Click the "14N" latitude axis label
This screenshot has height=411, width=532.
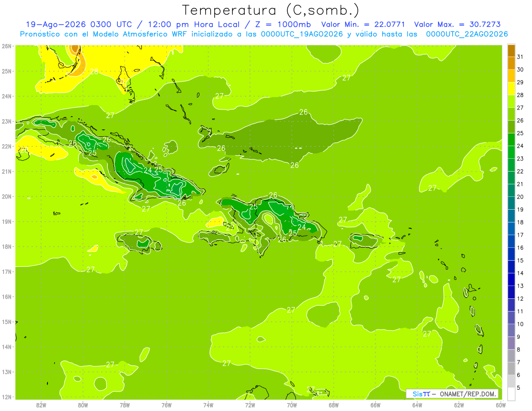(x=6, y=347)
